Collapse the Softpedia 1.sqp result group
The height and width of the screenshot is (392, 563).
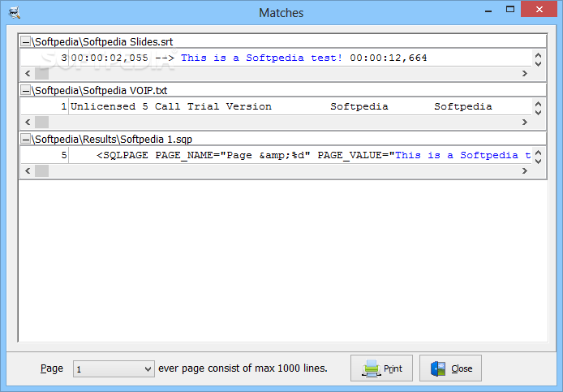tap(26, 140)
